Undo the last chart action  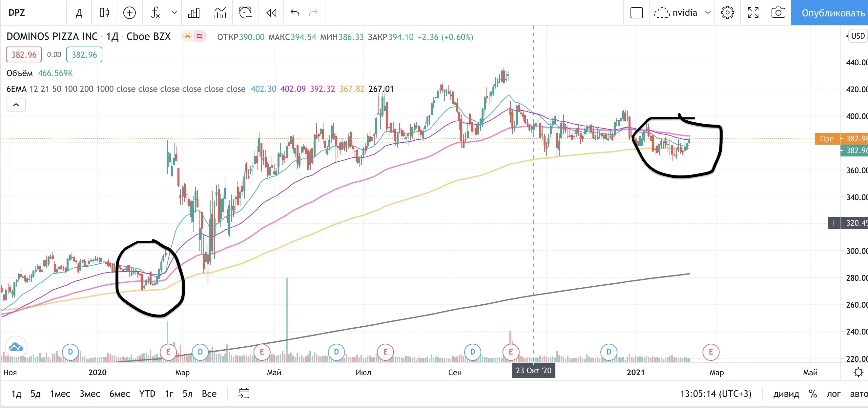(x=295, y=13)
